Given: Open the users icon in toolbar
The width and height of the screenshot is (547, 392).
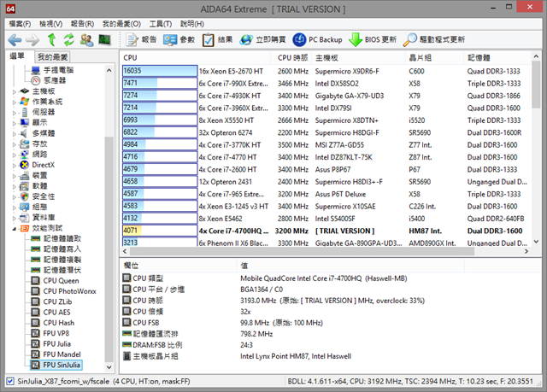Looking at the screenshot, I should click(86, 40).
